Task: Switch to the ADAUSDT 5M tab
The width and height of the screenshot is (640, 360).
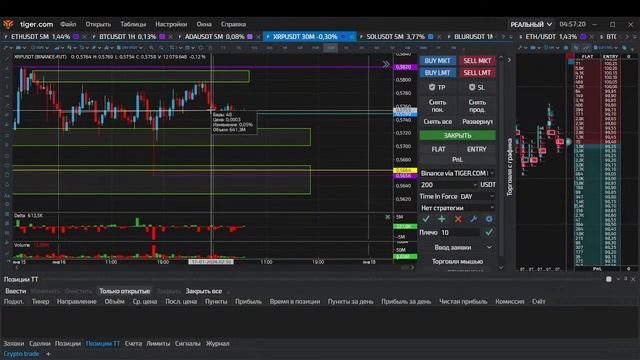Action: (214, 37)
